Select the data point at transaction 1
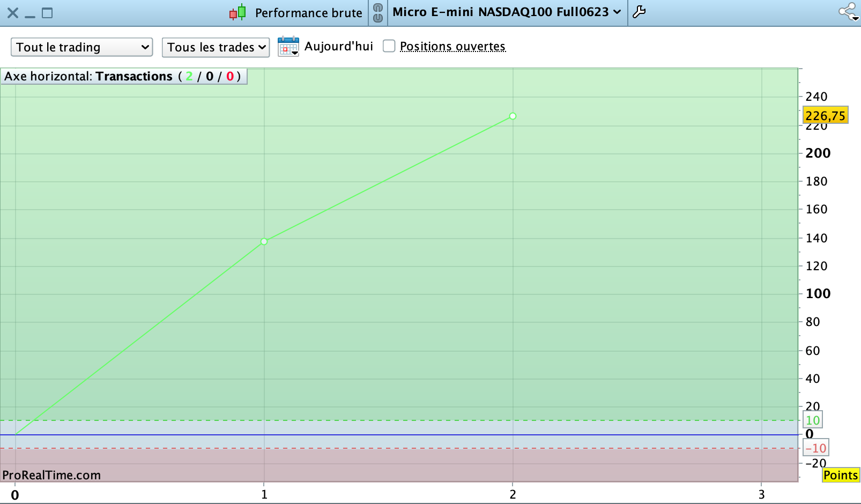Viewport: 861px width, 504px height. click(x=264, y=242)
